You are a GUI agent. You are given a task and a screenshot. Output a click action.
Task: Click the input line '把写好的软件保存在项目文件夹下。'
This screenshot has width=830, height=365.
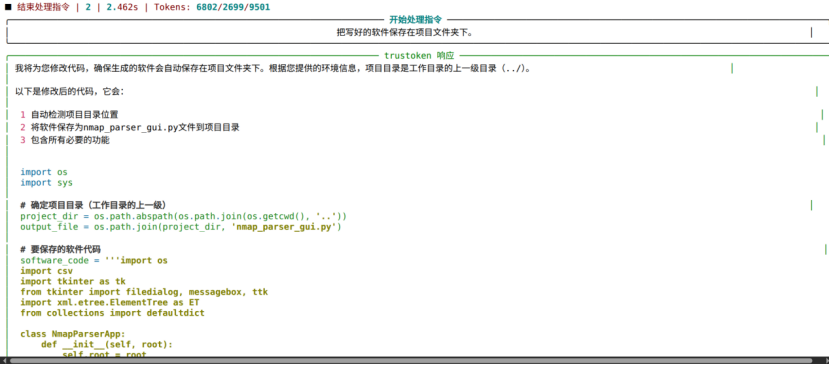coord(404,32)
